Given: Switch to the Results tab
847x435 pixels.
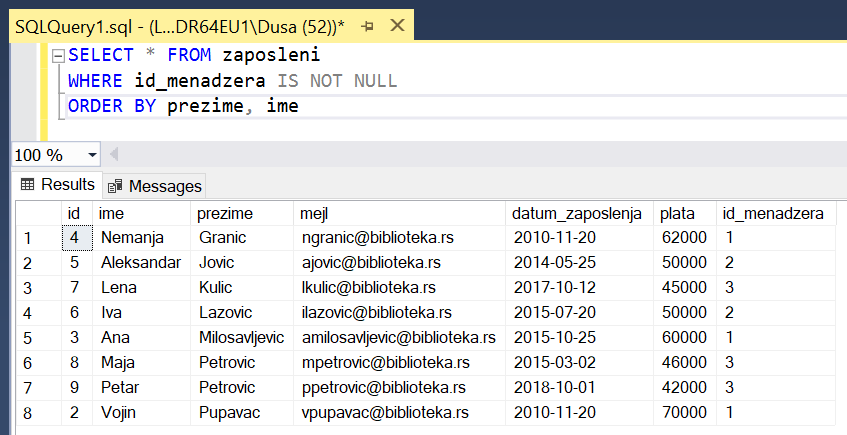Looking at the screenshot, I should click(x=57, y=185).
